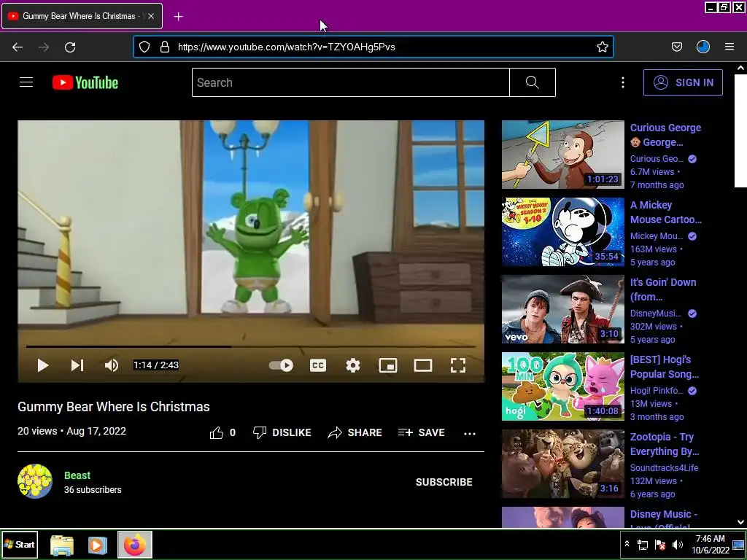Open YouTube settings three-dot menu
Image resolution: width=747 pixels, height=560 pixels.
[623, 82]
